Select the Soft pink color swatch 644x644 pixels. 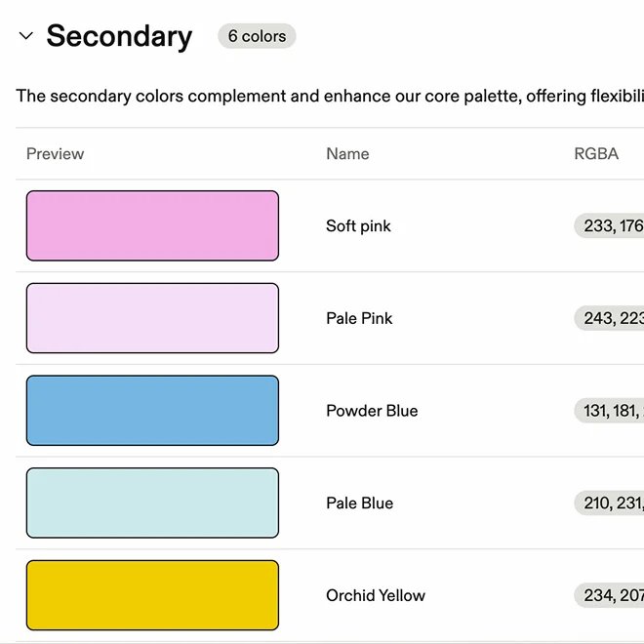point(152,225)
